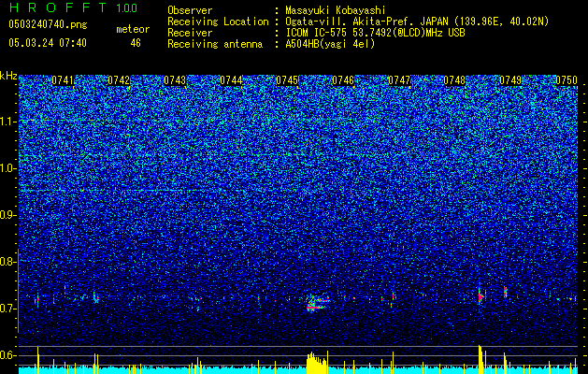
Task: Click the 0745 time marker
Action: click(x=287, y=80)
